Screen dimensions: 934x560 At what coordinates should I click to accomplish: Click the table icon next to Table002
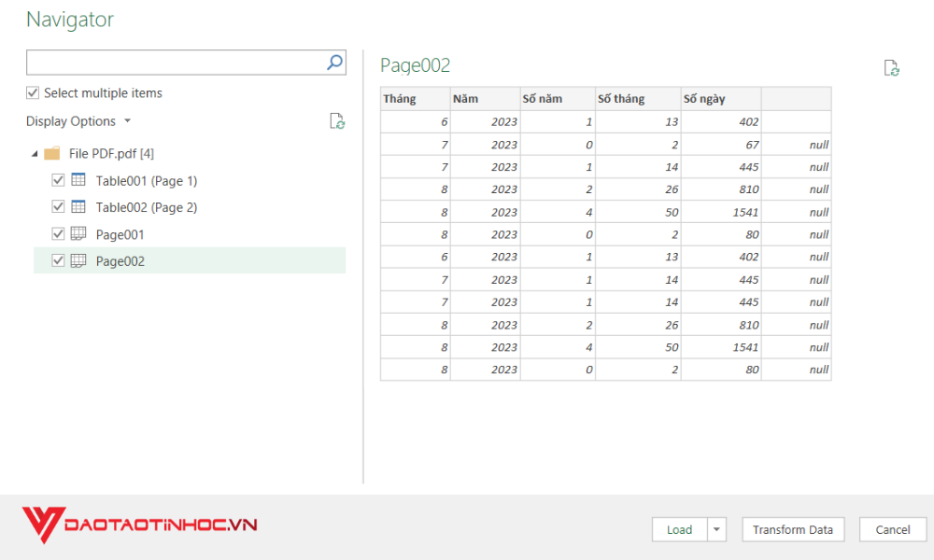pos(77,207)
